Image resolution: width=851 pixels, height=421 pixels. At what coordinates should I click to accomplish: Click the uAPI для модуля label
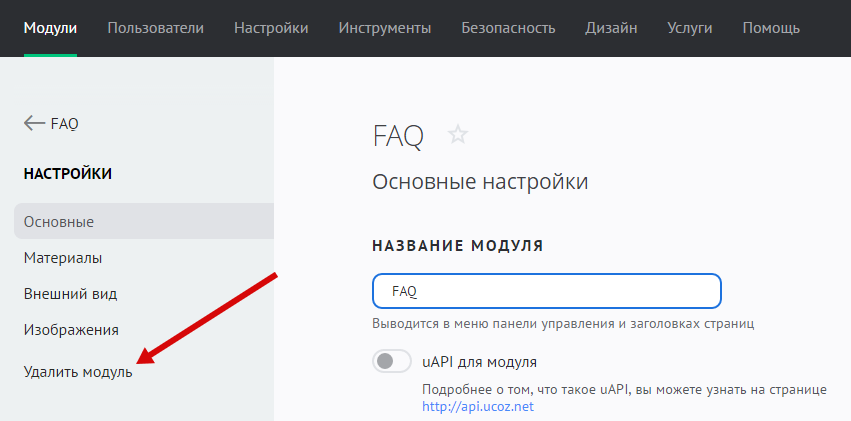(481, 361)
